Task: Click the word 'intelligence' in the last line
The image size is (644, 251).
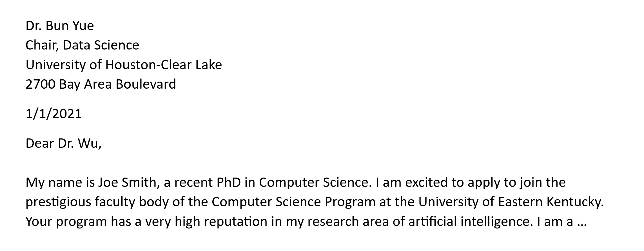Action: [497, 222]
